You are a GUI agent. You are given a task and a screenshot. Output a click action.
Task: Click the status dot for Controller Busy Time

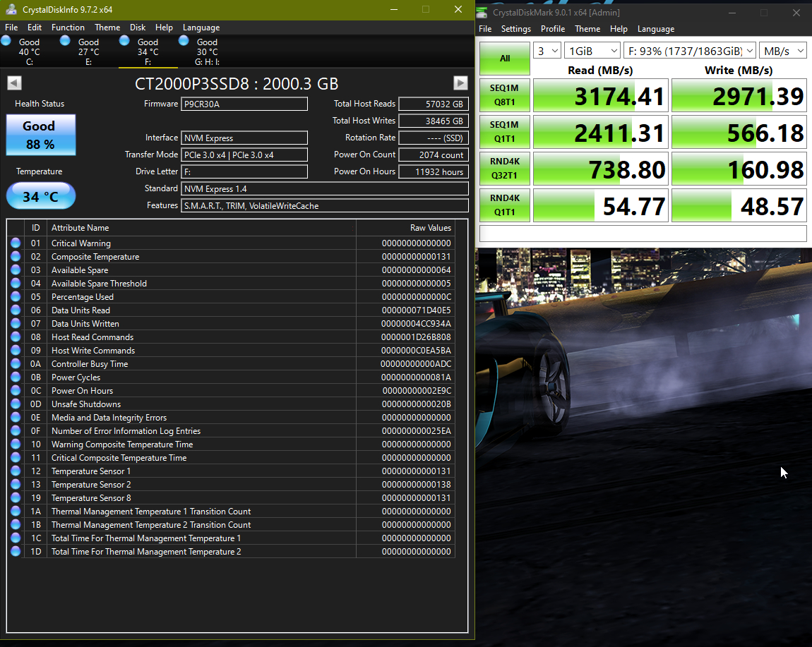click(16, 364)
